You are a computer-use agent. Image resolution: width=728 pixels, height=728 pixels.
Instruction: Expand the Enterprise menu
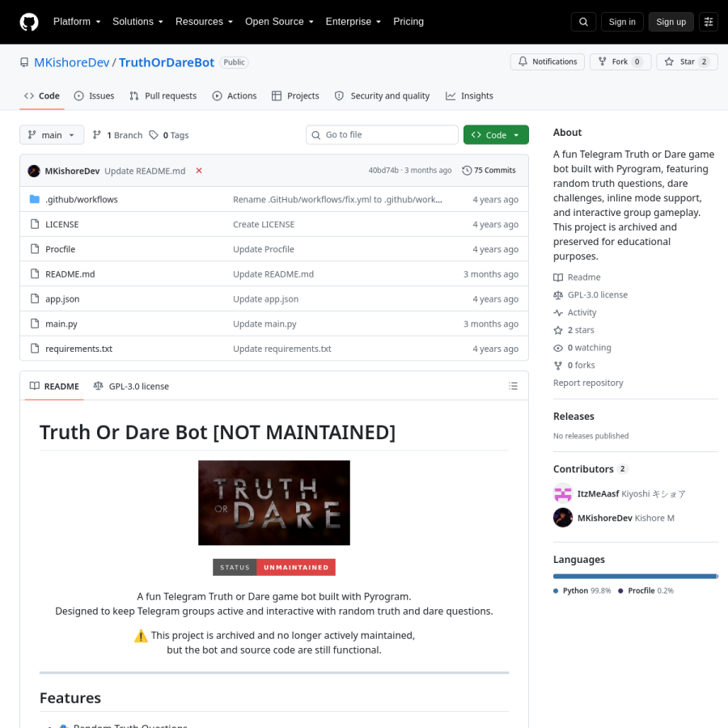click(x=353, y=21)
